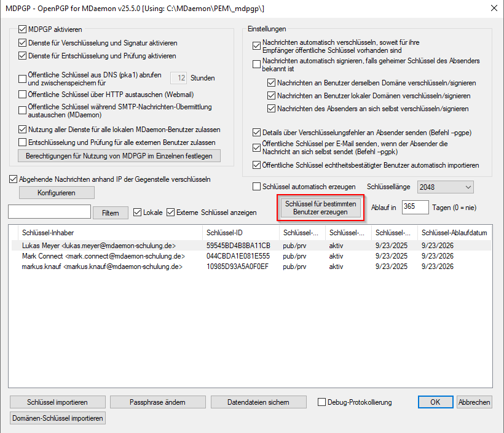Select the Lukas Meyer key row

[x=98, y=245]
